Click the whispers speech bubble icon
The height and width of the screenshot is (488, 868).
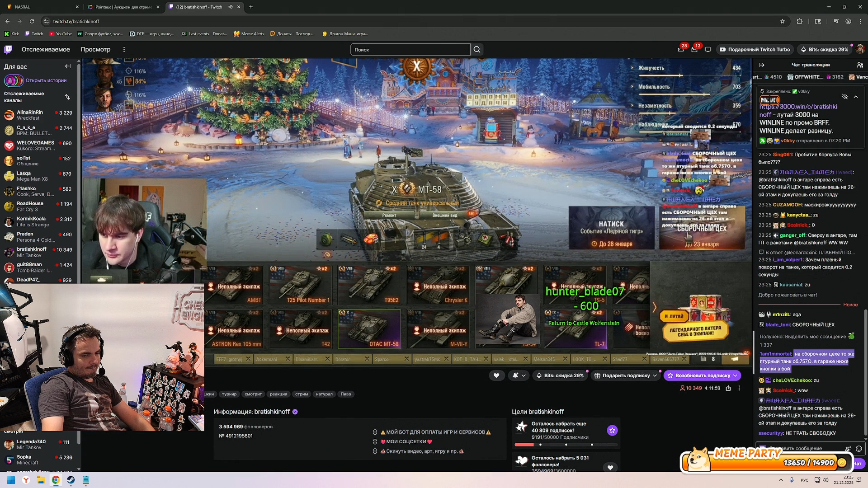pyautogui.click(x=708, y=50)
